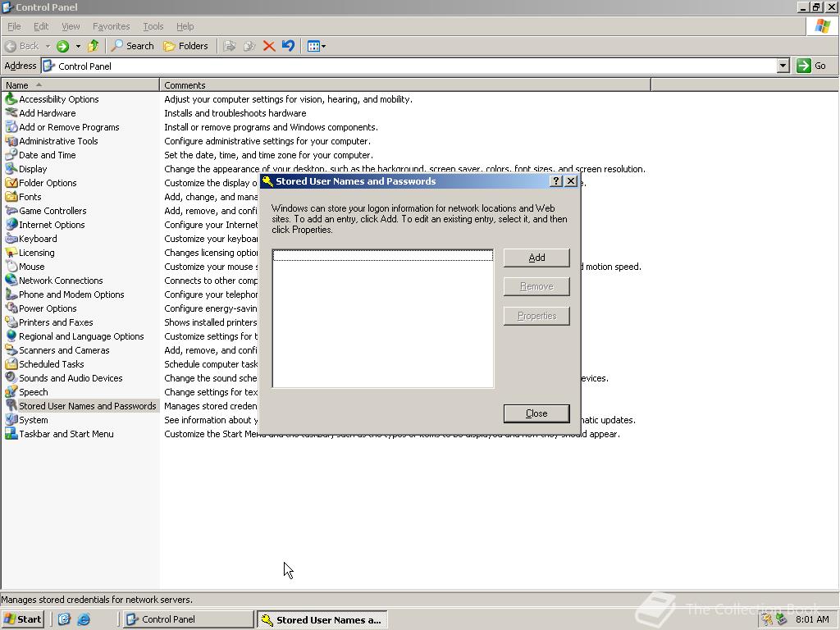Click the dialog's question mark help button
The width and height of the screenshot is (840, 630).
(x=556, y=181)
